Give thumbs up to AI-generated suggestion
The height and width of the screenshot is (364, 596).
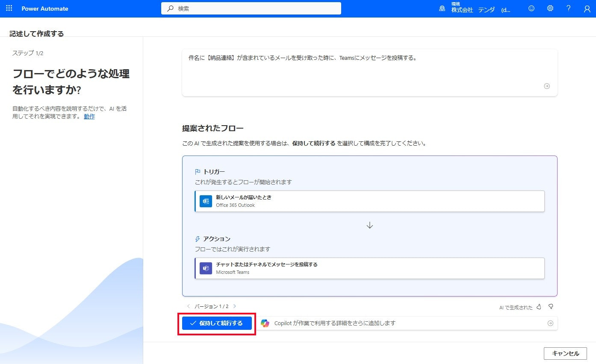coord(540,306)
